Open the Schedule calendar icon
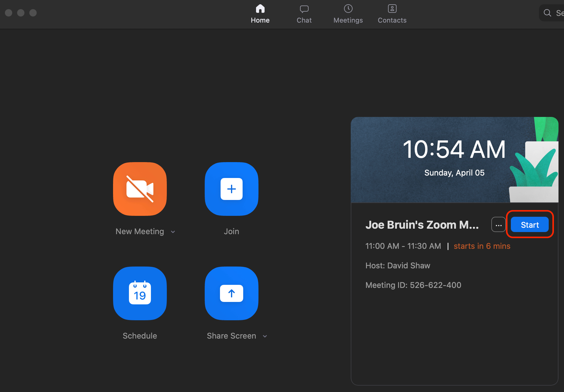Screen dimensions: 564x392 click(140, 293)
